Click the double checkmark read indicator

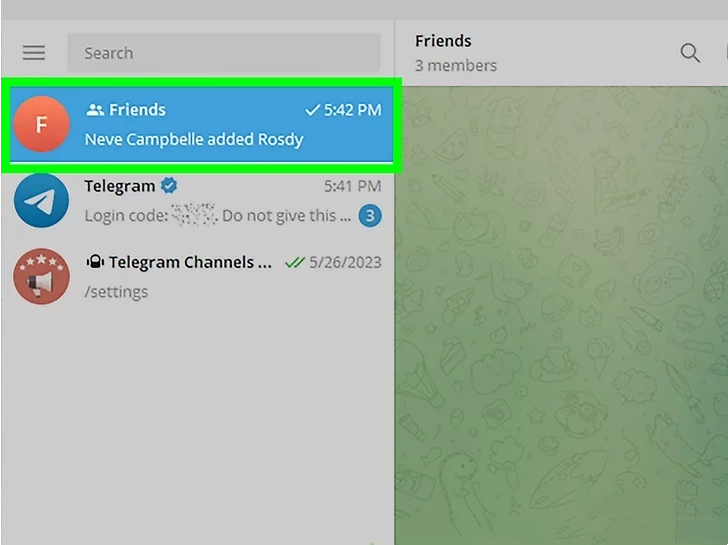point(294,262)
